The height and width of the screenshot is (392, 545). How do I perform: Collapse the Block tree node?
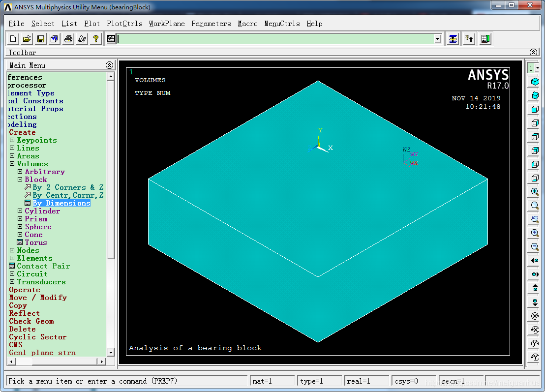click(20, 180)
